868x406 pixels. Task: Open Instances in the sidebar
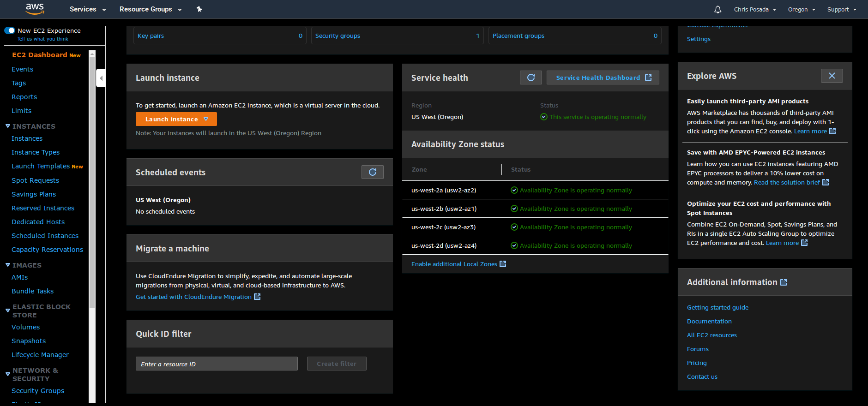(27, 138)
